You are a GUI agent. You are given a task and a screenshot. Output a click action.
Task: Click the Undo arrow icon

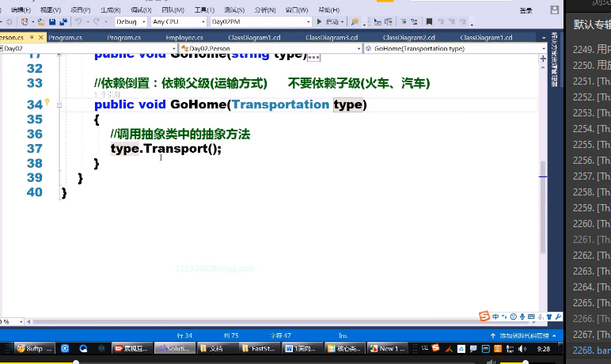click(x=78, y=22)
